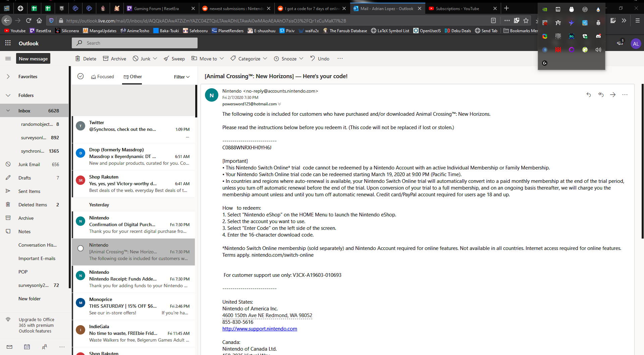The width and height of the screenshot is (644, 355).
Task: Switch to Mail view at bottom left
Action: point(9,347)
